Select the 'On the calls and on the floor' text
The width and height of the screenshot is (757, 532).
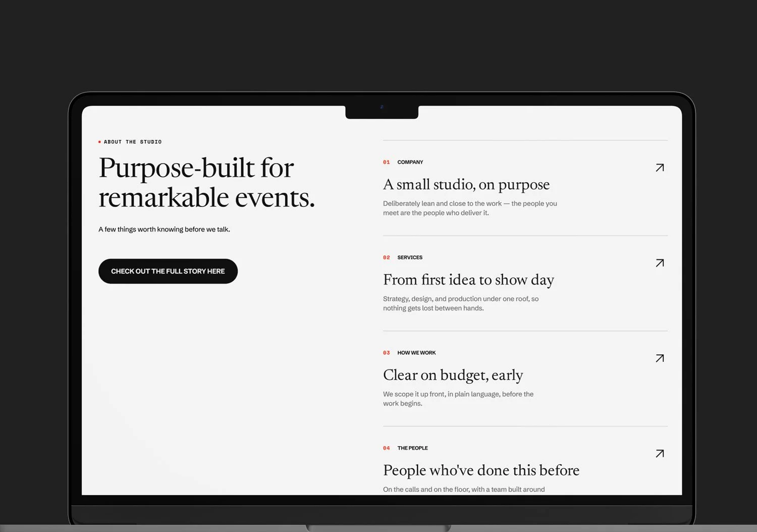(x=464, y=489)
